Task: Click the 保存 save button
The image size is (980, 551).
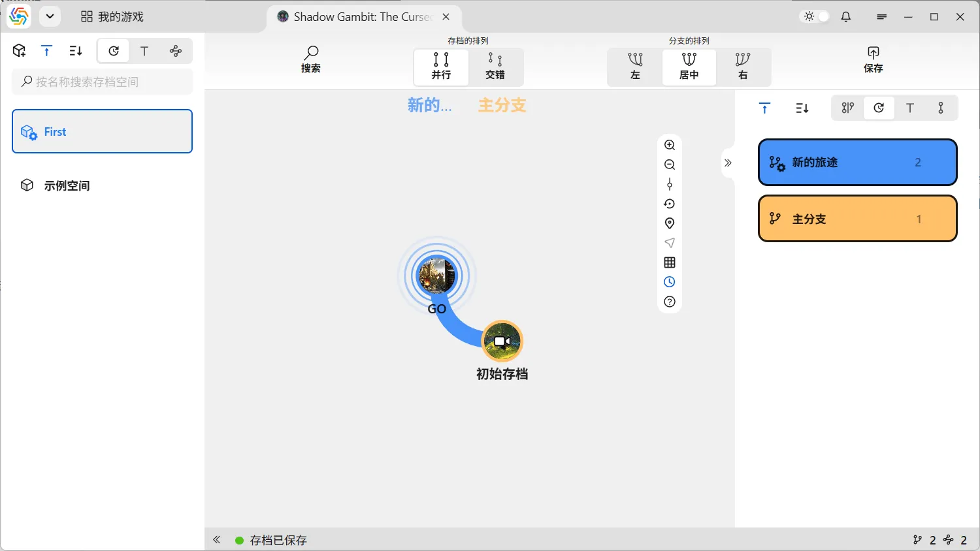Action: pos(873,60)
